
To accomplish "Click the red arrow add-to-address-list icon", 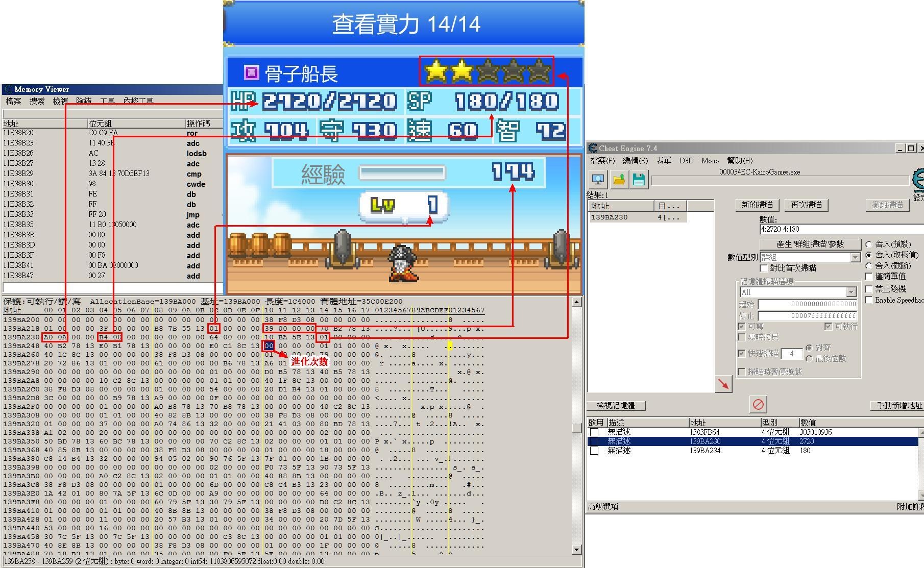I will pos(723,384).
